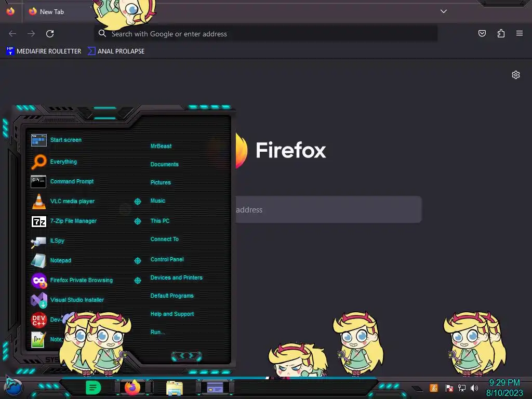Click the network tray icon
The image size is (532, 399).
462,388
